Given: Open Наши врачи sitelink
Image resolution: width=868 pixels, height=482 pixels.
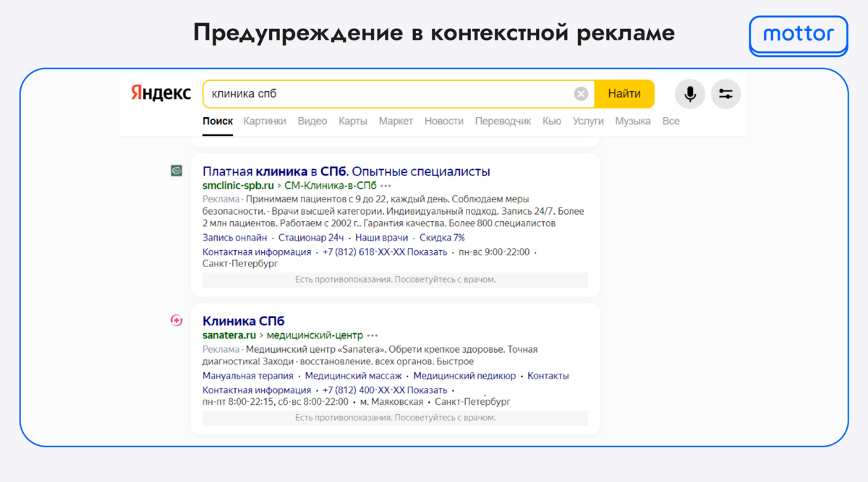Looking at the screenshot, I should tap(381, 238).
